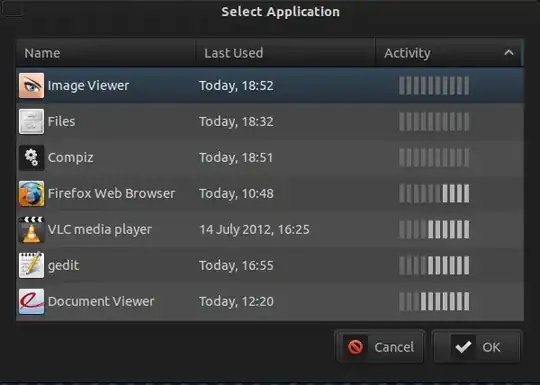Screen dimensions: 540x385
Task: Sort by the Last Used column header
Action: (285, 53)
